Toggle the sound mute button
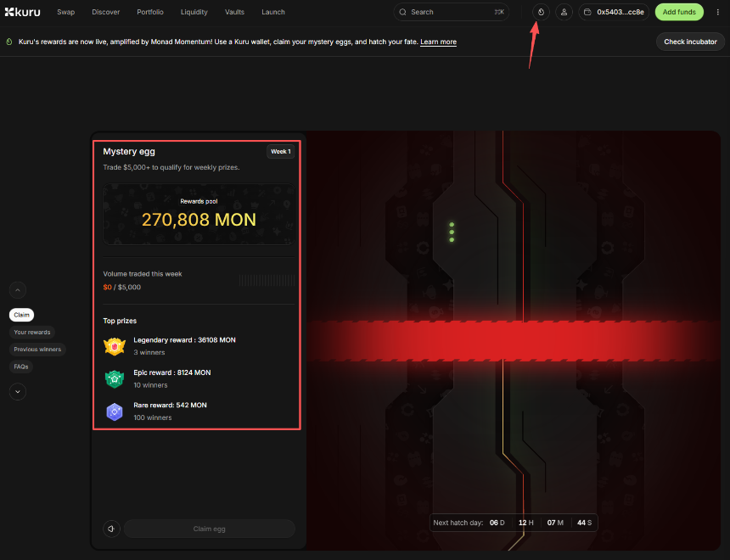 111,529
